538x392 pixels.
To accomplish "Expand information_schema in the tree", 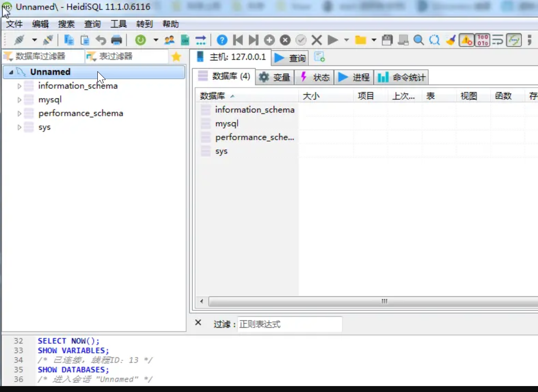I will 20,86.
